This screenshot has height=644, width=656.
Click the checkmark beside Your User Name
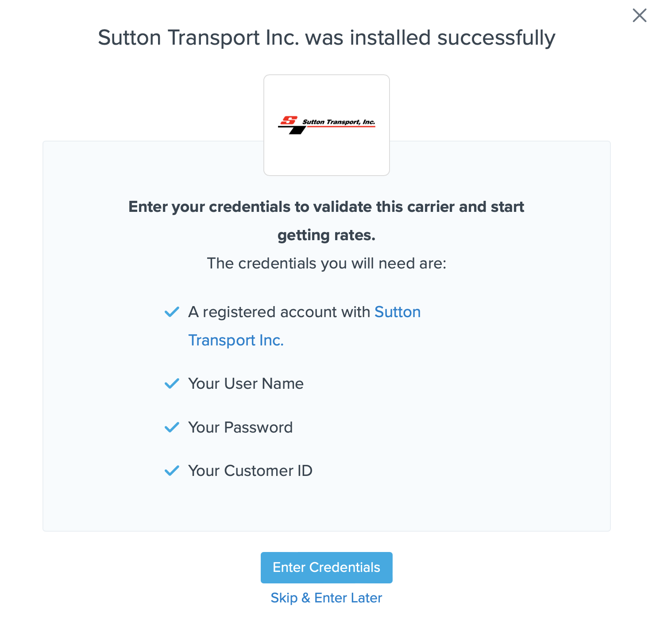[x=172, y=383]
